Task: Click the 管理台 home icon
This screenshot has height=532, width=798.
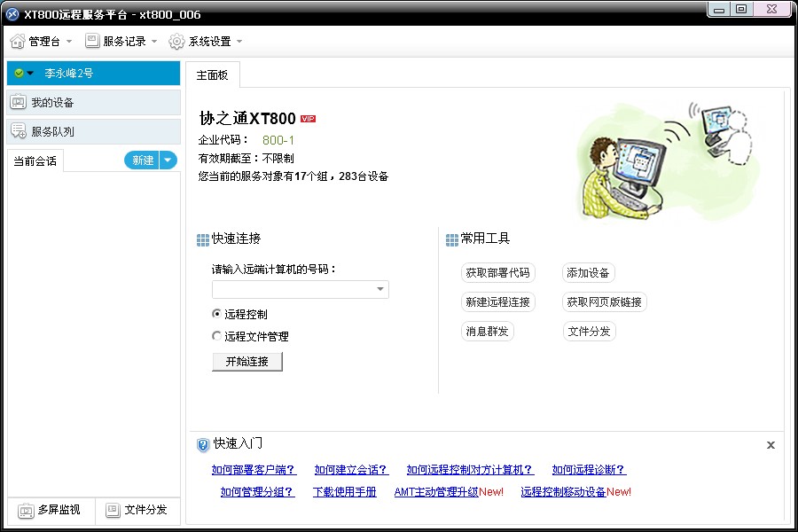Action: click(x=18, y=42)
